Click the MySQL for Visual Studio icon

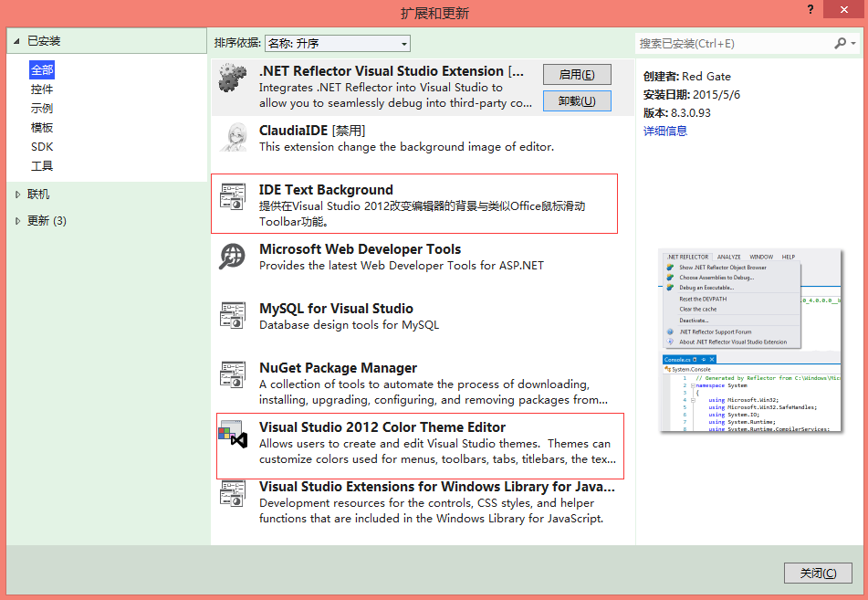pyautogui.click(x=233, y=315)
